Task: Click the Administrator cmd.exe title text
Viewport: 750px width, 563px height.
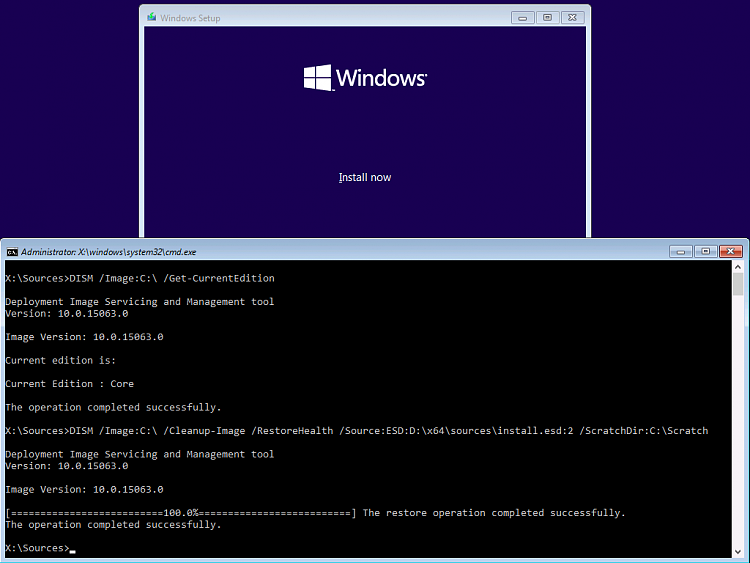Action: 109,252
